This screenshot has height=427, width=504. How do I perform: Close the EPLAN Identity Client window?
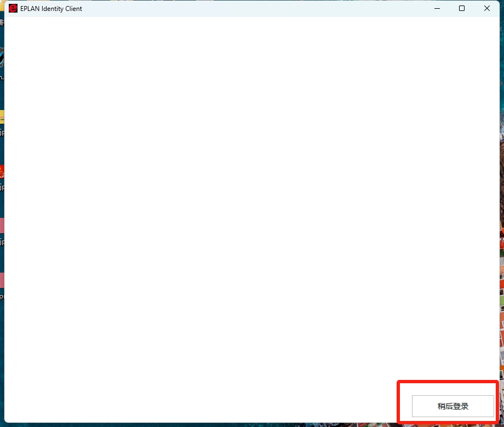click(x=486, y=8)
